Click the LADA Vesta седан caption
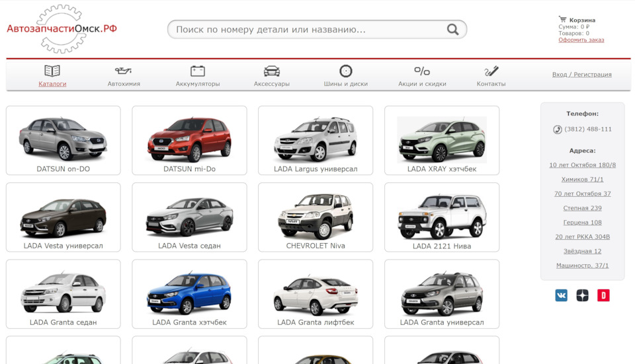Screen dimensions: 635x364 190,246
